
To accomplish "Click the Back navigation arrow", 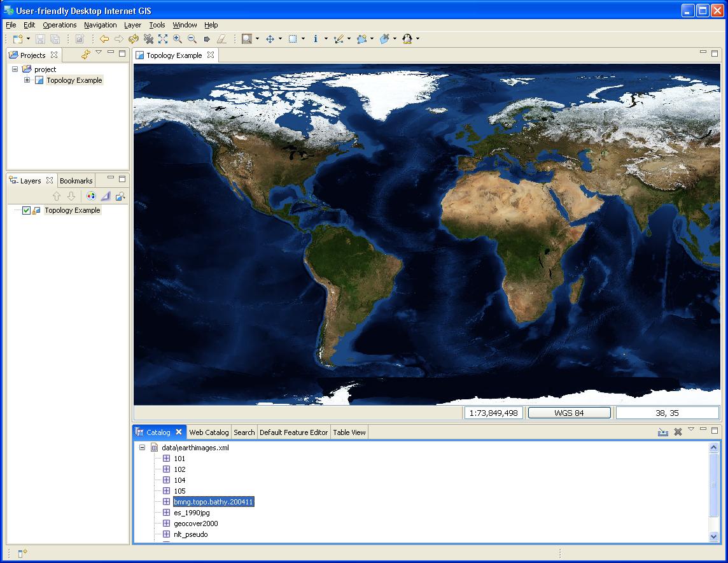I will pyautogui.click(x=104, y=39).
